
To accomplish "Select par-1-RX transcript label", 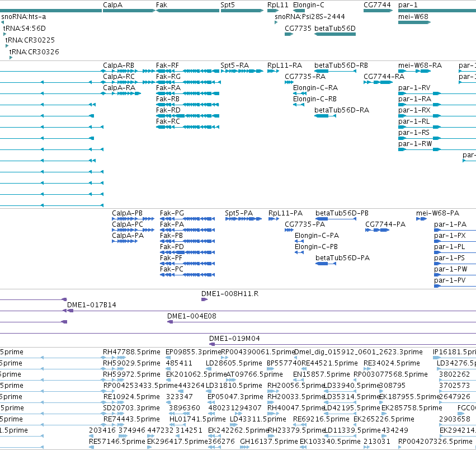I will [414, 110].
